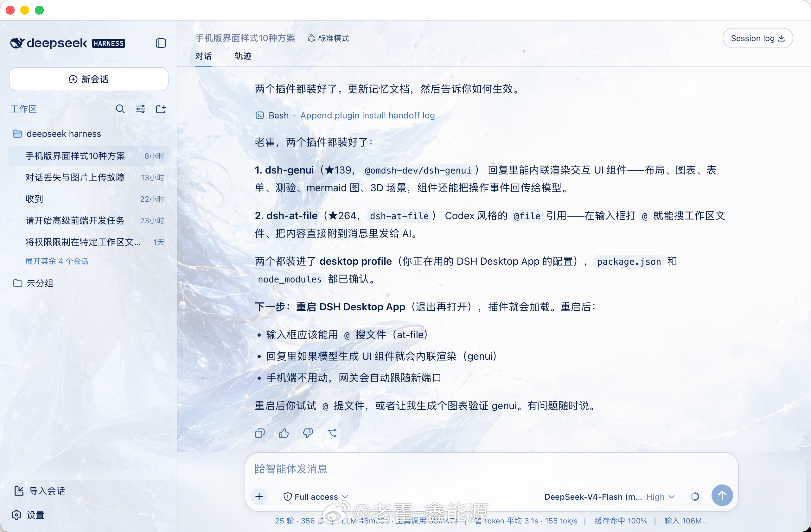Screen dimensions: 811x532
Task: Open session 手机版界面样式10种方案
Action: tap(89, 156)
